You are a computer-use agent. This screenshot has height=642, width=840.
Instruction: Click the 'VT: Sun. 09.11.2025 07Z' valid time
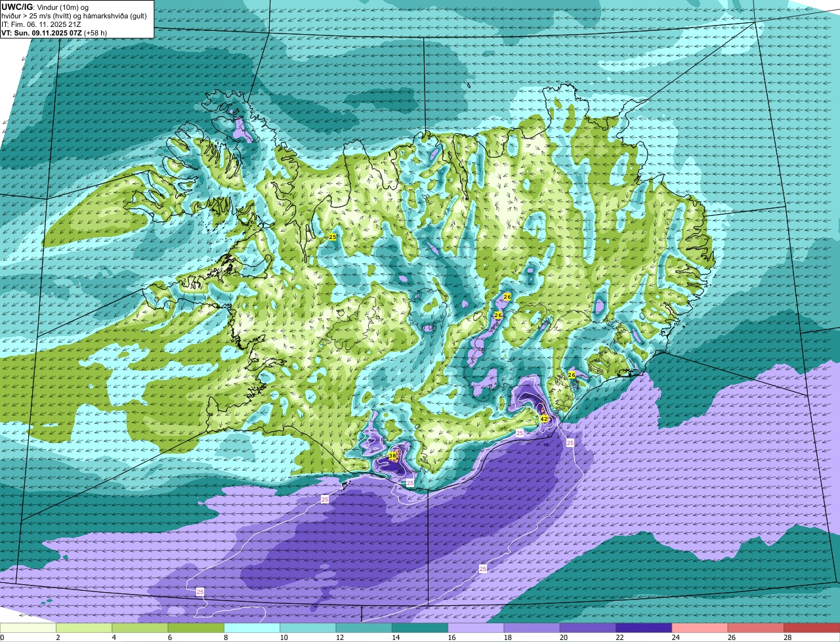click(41, 32)
